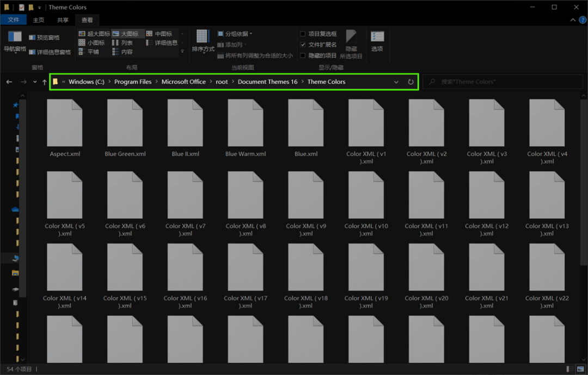
Task: Expand recent locations arrow beside the forward button
Action: coord(35,82)
